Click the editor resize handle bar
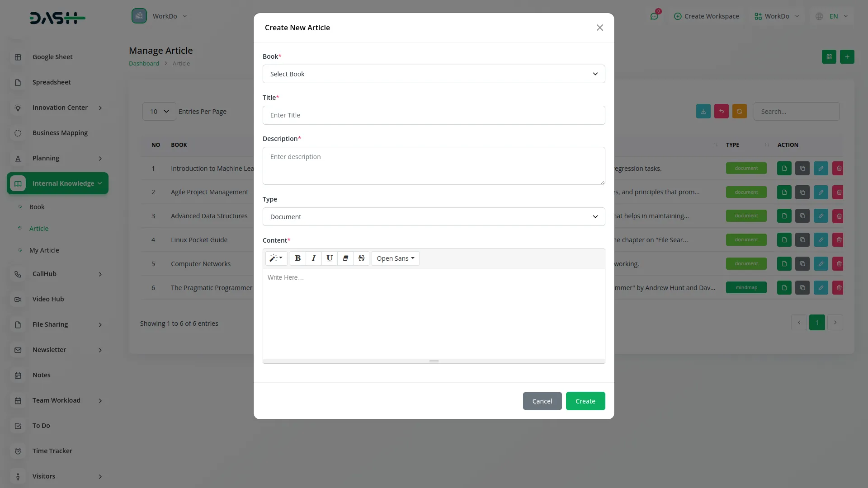 point(434,361)
